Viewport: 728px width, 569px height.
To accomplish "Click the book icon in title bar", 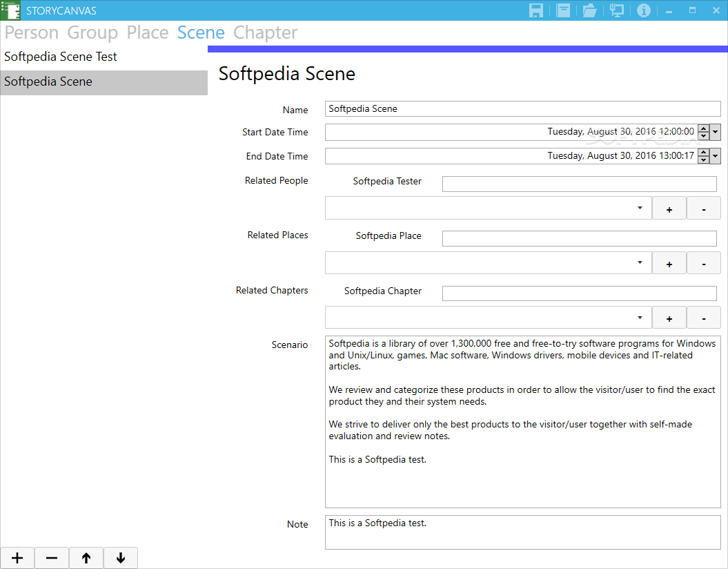I will click(563, 10).
